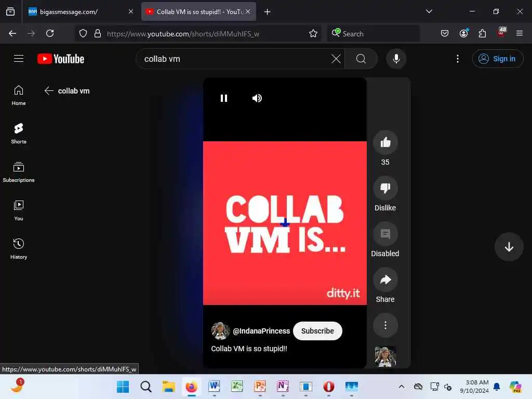The width and height of the screenshot is (532, 399).
Task: Open Firefox View recent browsing
Action: tap(10, 12)
